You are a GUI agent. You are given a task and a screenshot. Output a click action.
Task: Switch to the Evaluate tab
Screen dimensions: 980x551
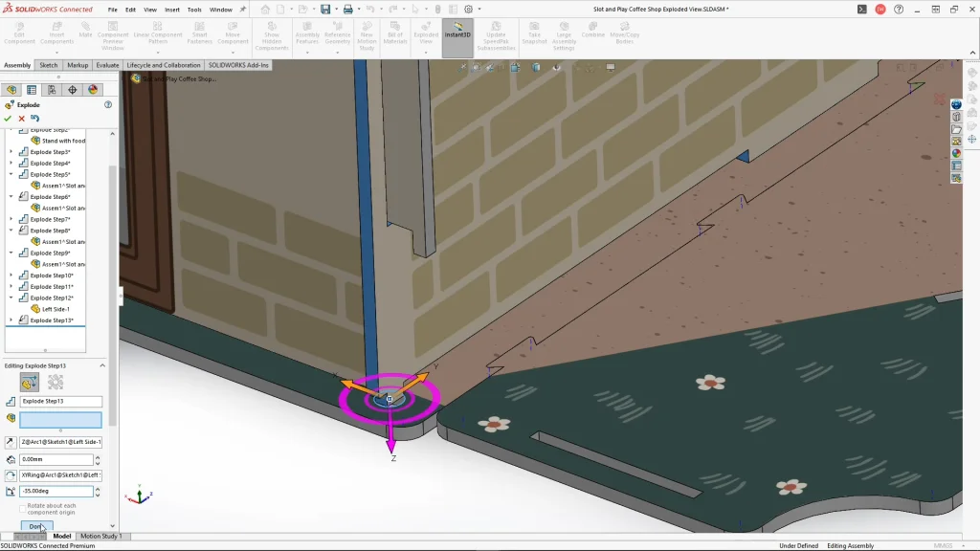107,65
